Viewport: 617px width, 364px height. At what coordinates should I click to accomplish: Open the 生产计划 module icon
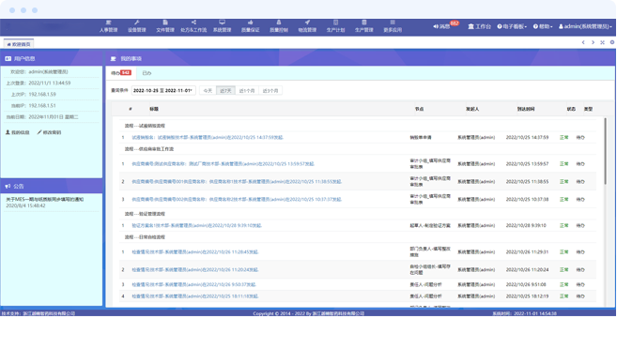pos(335,23)
